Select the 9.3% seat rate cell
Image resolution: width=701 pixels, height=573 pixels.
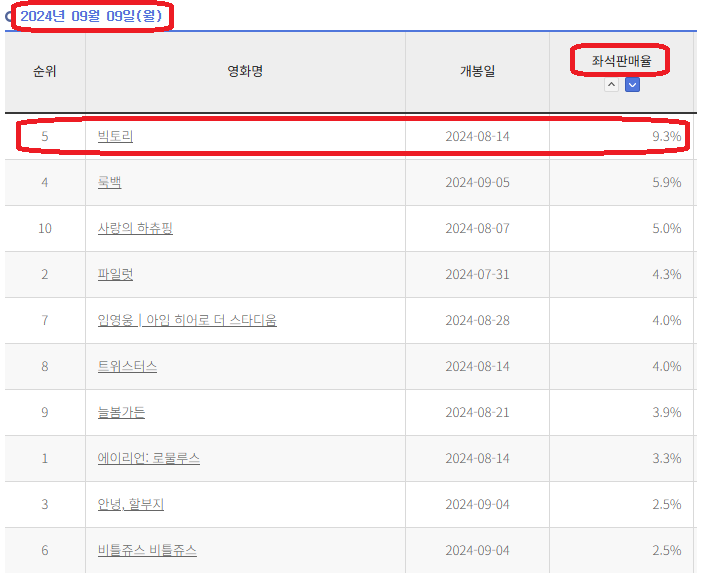[x=667, y=136]
